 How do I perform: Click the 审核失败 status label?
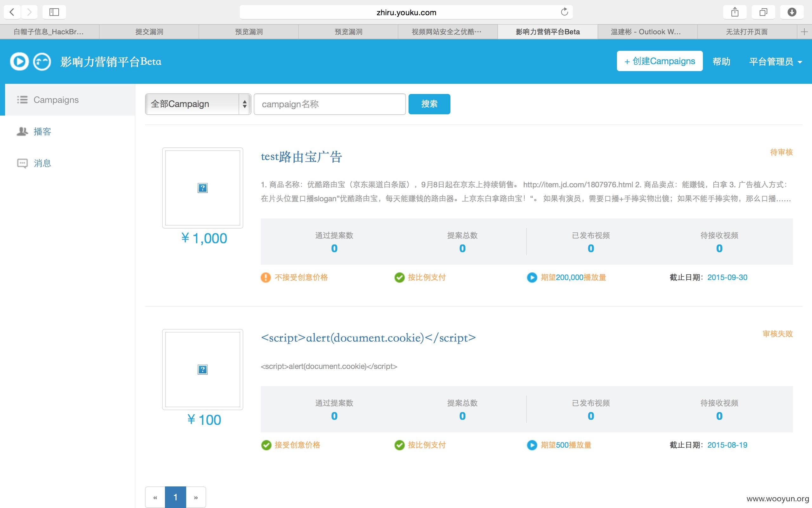777,334
